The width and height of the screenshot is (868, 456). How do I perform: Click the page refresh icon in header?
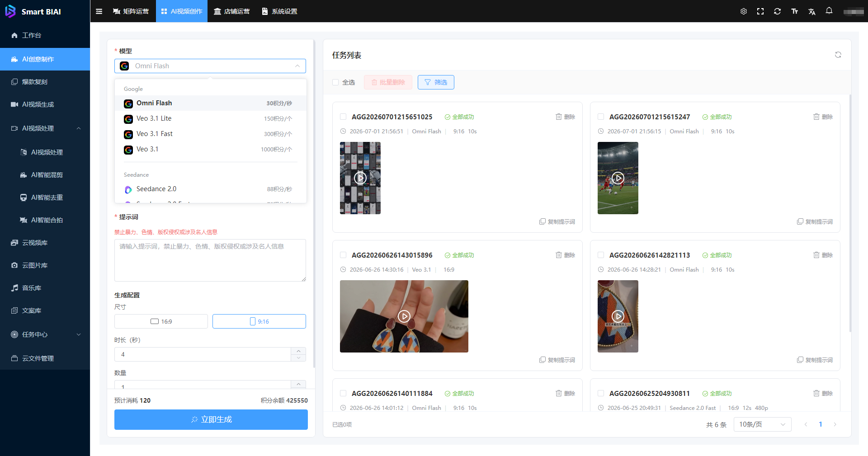click(778, 11)
